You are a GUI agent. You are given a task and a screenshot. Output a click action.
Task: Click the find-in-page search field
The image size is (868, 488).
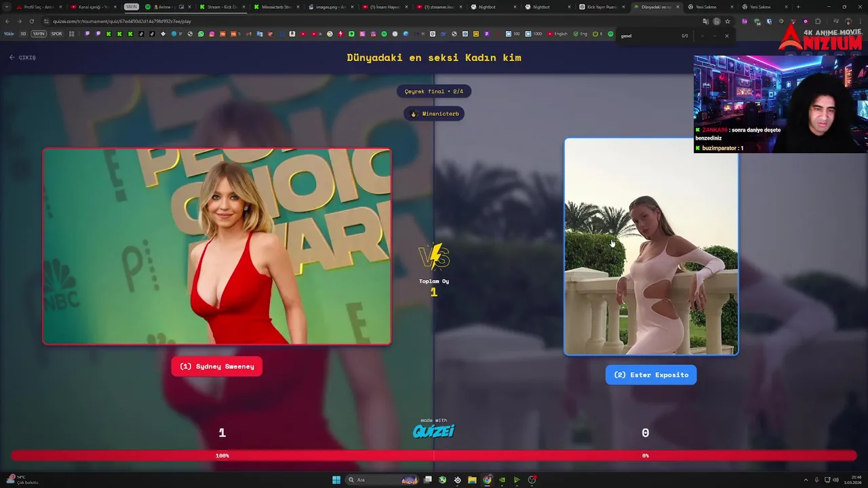648,36
